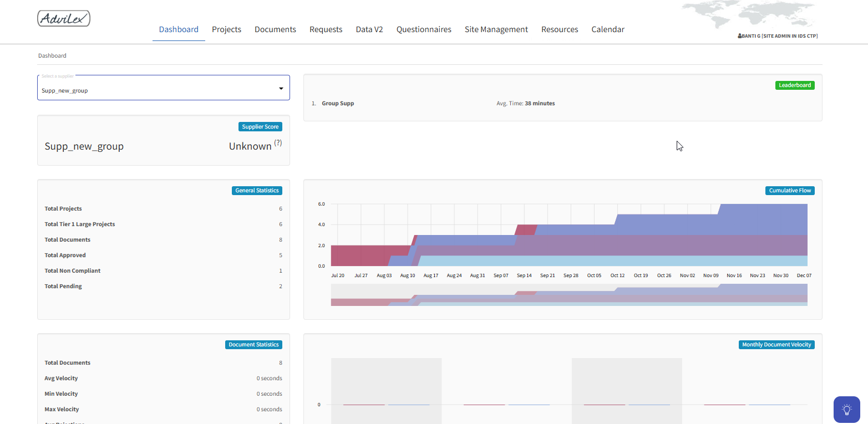
Task: Go to the Requests tab
Action: click(x=326, y=29)
